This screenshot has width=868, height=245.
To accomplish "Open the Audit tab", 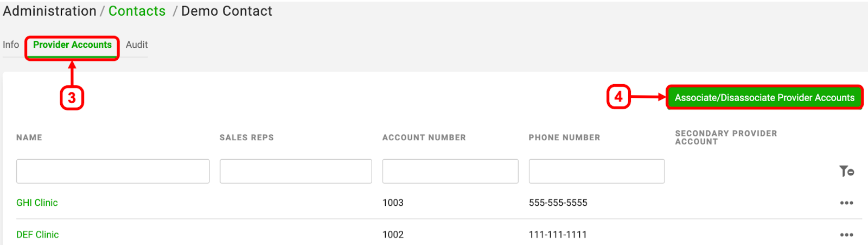I will [137, 45].
